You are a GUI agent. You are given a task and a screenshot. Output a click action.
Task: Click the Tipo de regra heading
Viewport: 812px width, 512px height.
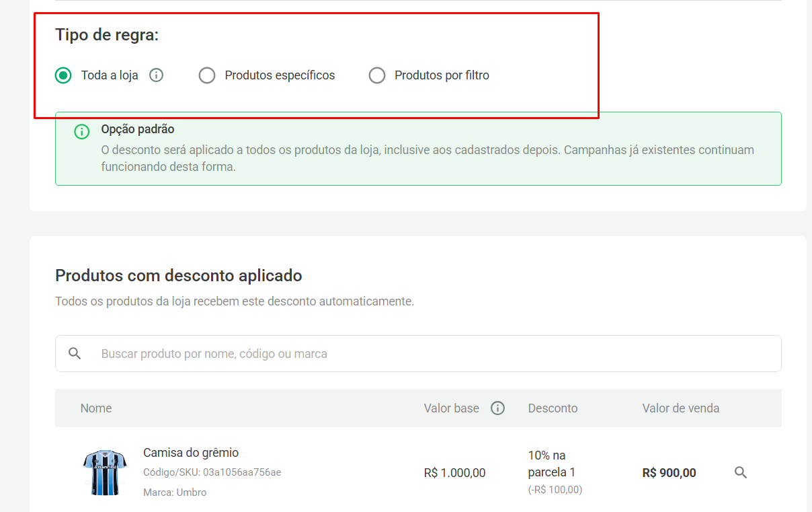pyautogui.click(x=107, y=35)
